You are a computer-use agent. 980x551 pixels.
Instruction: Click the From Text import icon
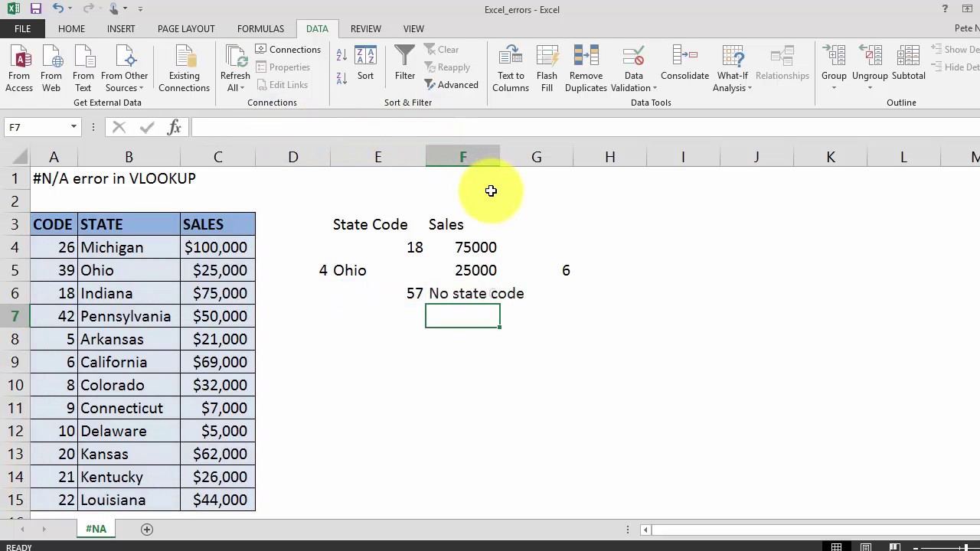(x=83, y=69)
